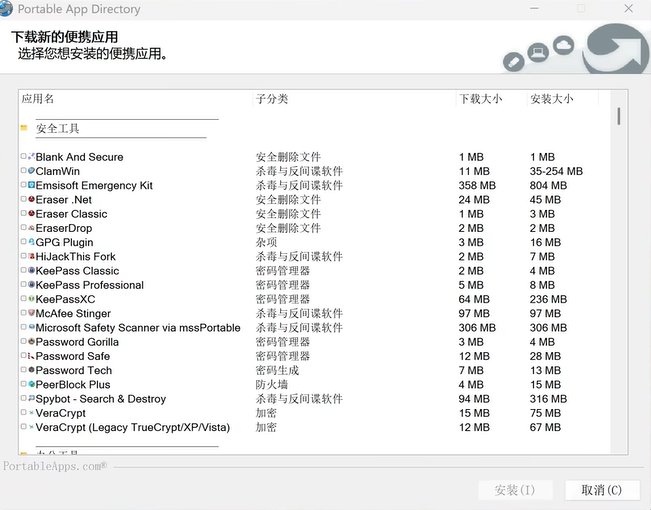Viewport: 651px width, 510px height.
Task: Enable the GPG Plugin checkbox
Action: pos(24,241)
